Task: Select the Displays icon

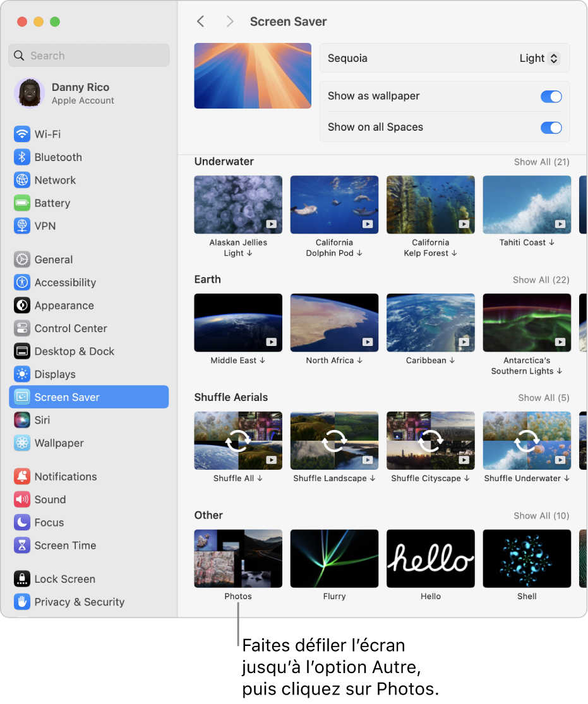Action: [x=21, y=374]
